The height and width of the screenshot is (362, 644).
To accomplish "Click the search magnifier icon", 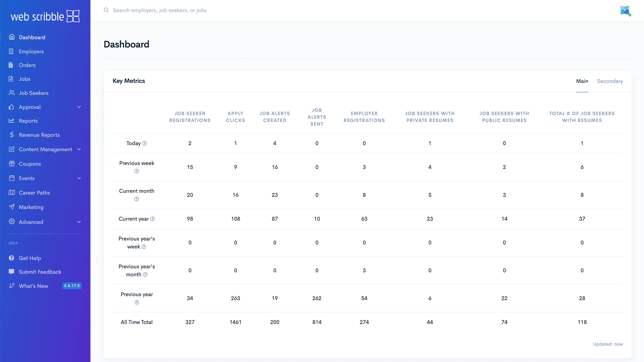I will 106,10.
